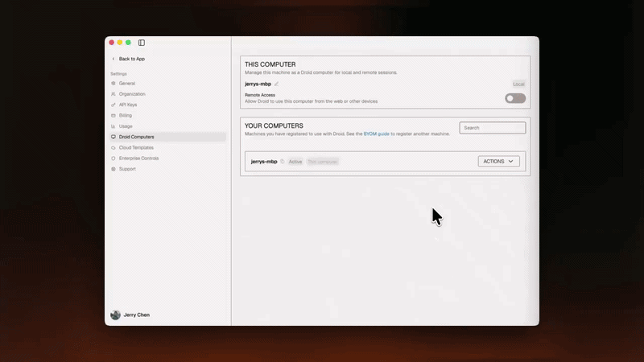This screenshot has width=644, height=362.
Task: Go Back to App
Action: click(132, 59)
